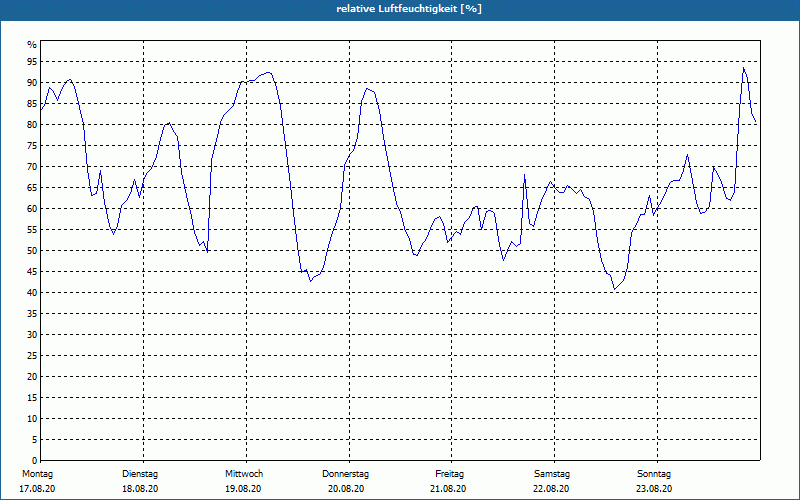Image resolution: width=800 pixels, height=500 pixels.
Task: Click the date label 22.08.20
Action: [x=551, y=489]
